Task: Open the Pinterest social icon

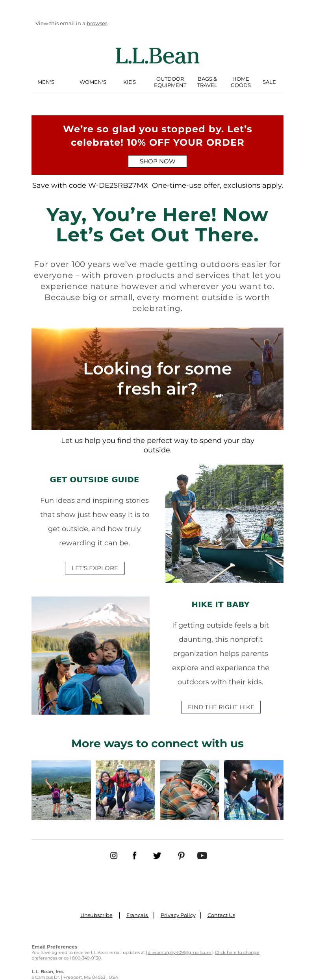Action: [x=181, y=855]
